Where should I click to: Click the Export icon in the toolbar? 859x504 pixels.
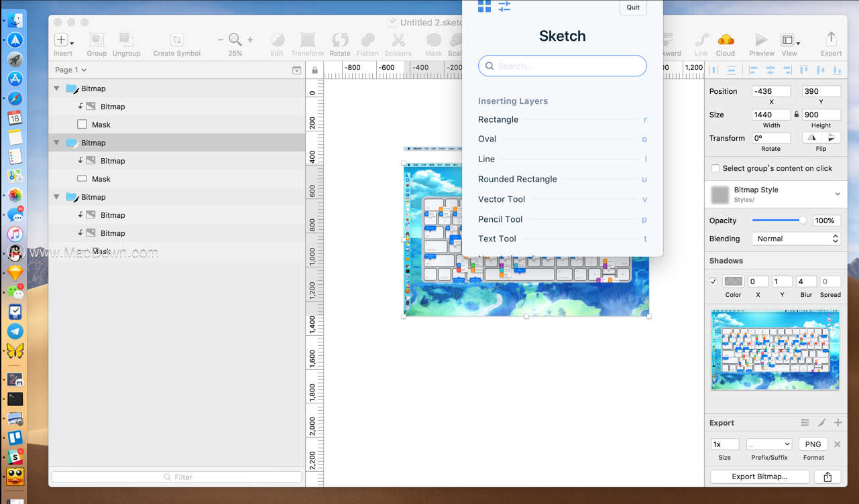click(x=831, y=40)
